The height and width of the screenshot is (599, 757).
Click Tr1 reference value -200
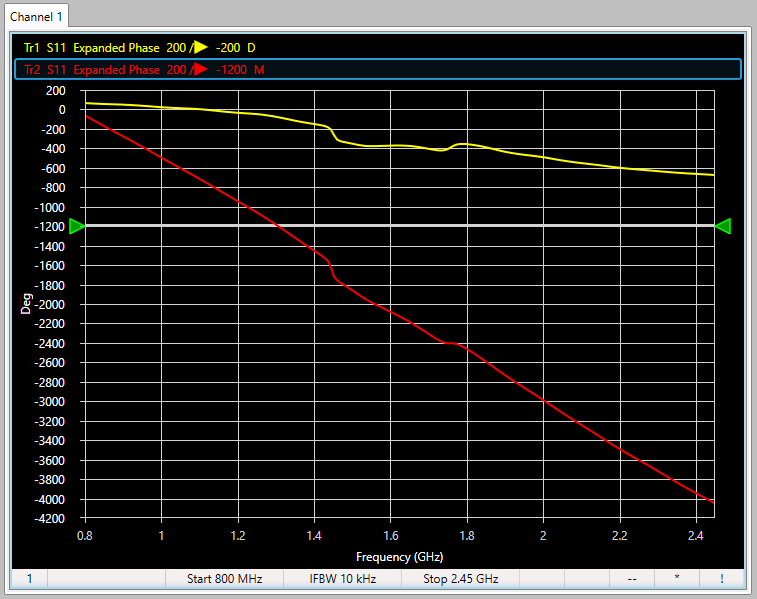pyautogui.click(x=227, y=47)
